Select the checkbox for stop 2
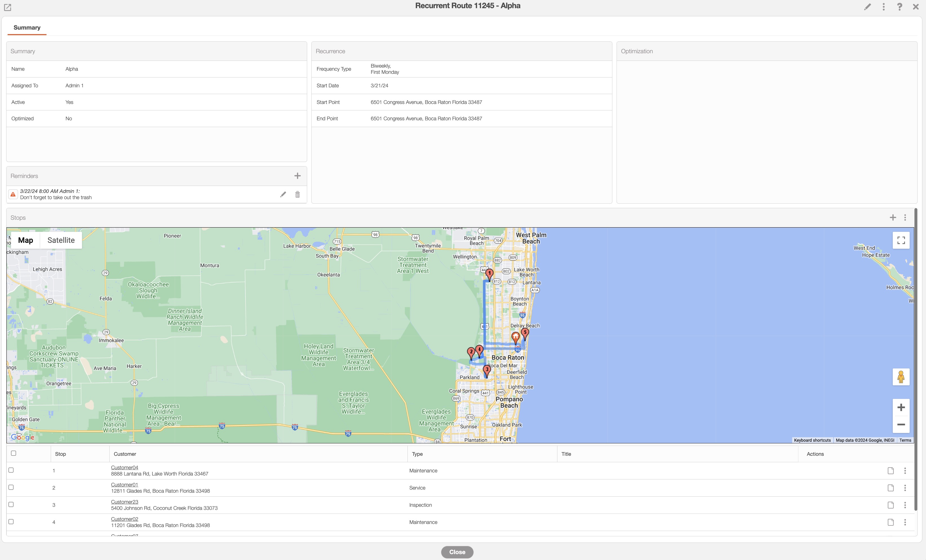Viewport: 926px width, 560px height. pyautogui.click(x=11, y=487)
